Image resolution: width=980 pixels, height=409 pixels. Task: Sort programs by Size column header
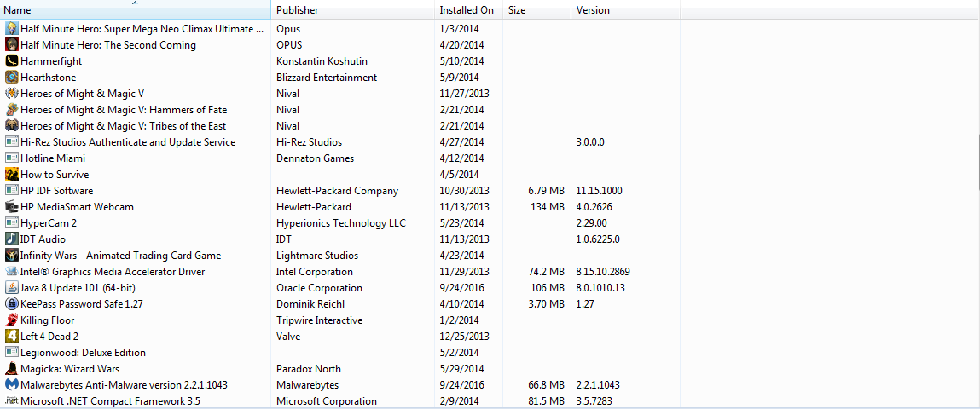pos(536,10)
